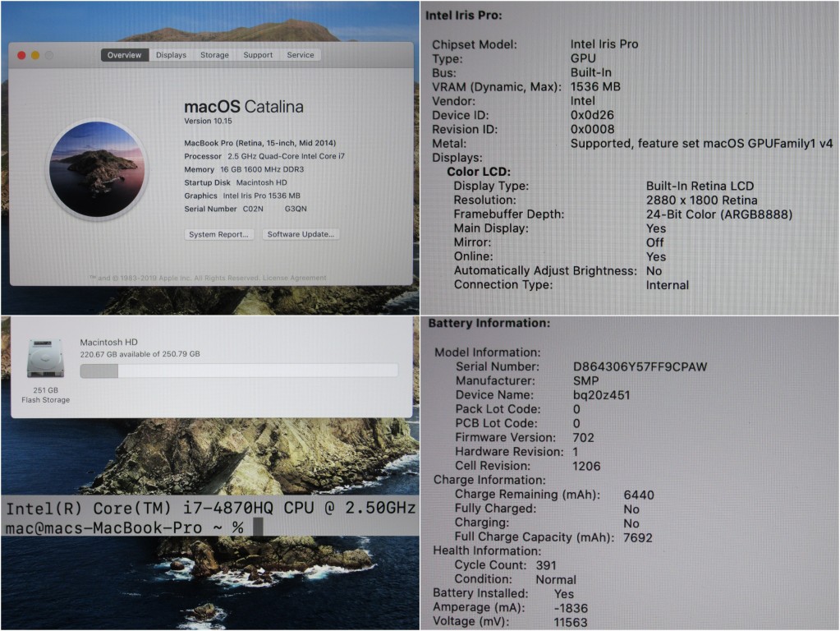Click battery serial D864306Y57FF9CPAW

[x=640, y=366]
